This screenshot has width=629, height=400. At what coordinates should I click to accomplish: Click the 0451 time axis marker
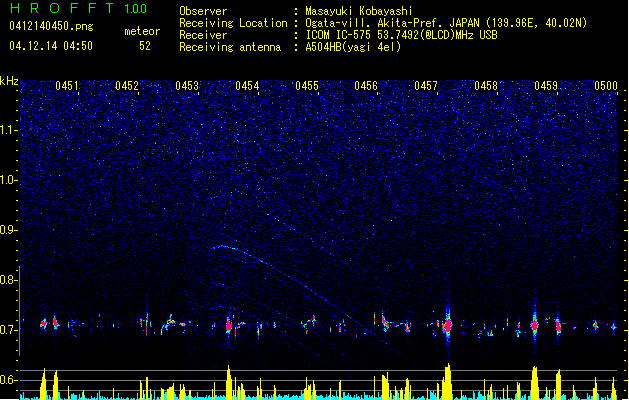tap(67, 86)
